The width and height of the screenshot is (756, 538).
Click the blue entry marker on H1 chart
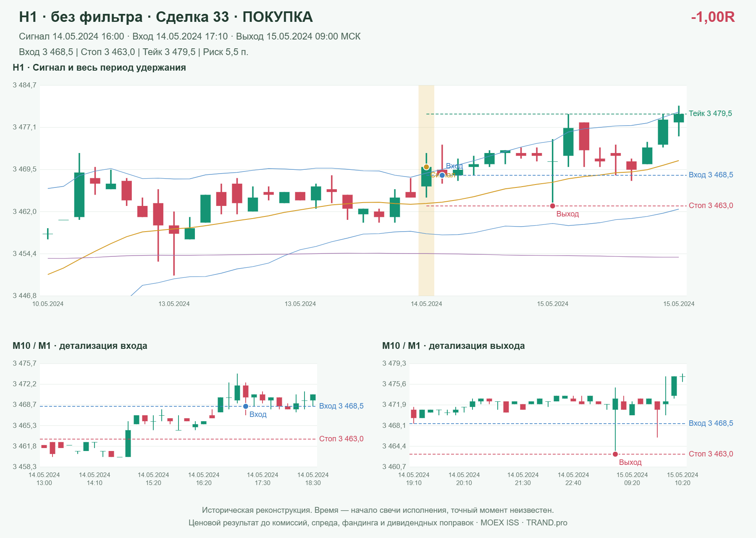point(442,175)
